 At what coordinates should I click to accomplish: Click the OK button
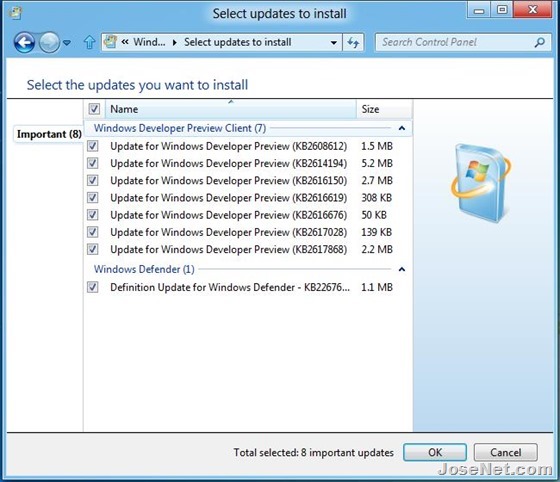435,452
